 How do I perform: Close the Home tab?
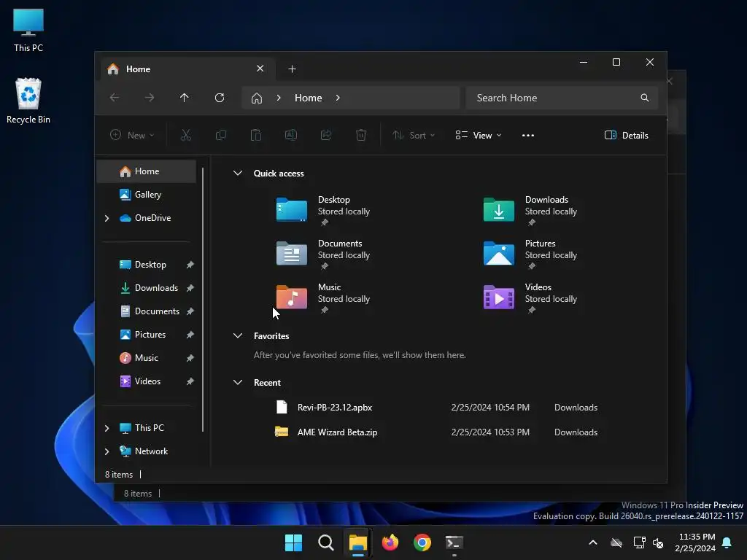[x=260, y=69]
